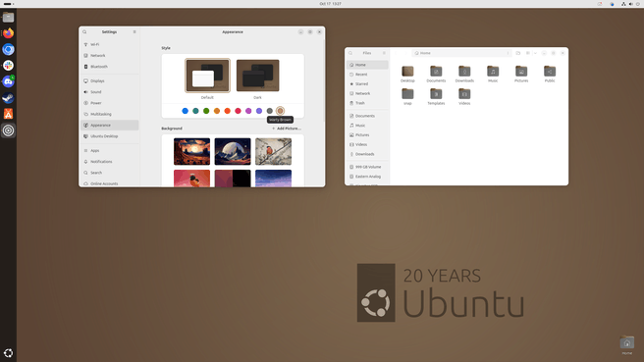644x362 pixels.
Task: Open Apps settings panel
Action: (x=110, y=151)
